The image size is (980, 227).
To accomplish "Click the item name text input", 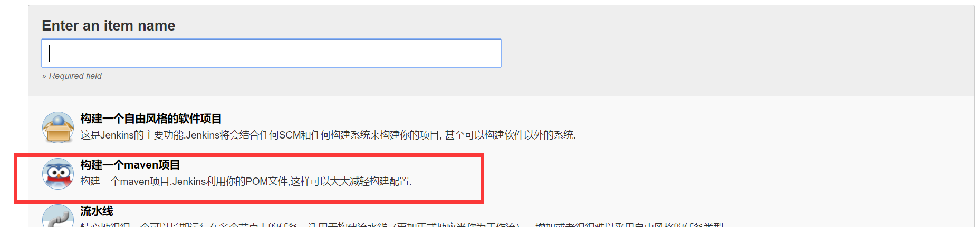I will click(x=271, y=53).
